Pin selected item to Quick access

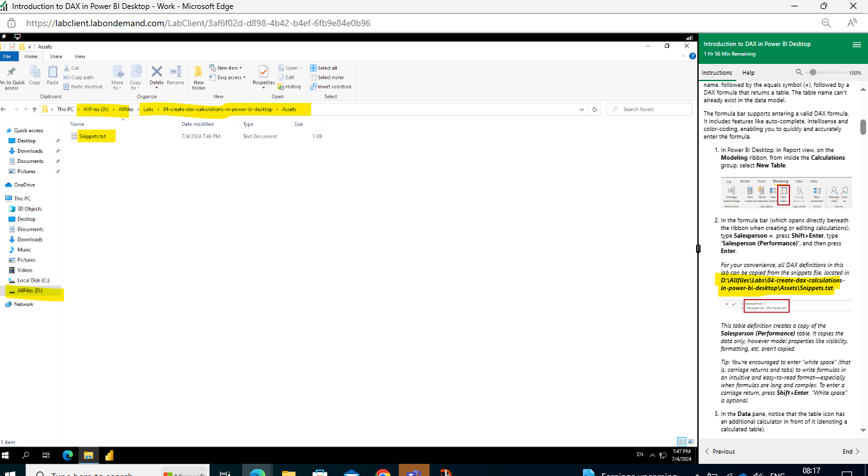[x=12, y=76]
